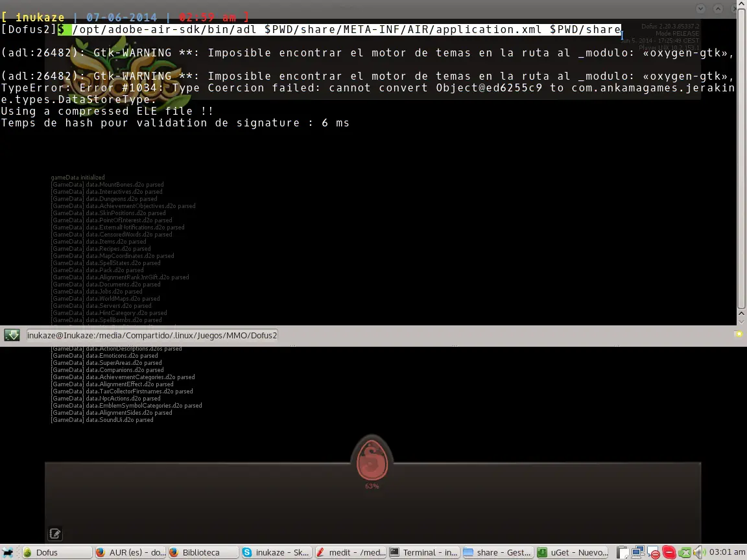Click the 03:01 am clock
The width and height of the screenshot is (747, 560).
click(x=727, y=552)
